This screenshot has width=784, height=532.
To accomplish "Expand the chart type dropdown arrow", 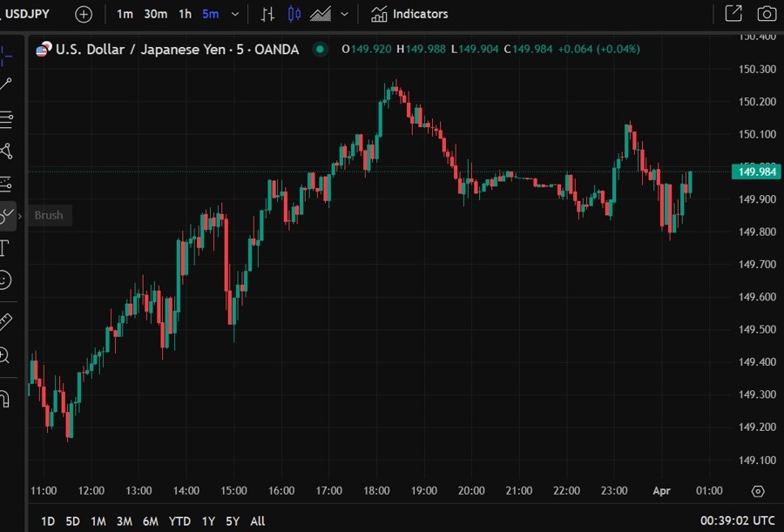I will coord(344,15).
